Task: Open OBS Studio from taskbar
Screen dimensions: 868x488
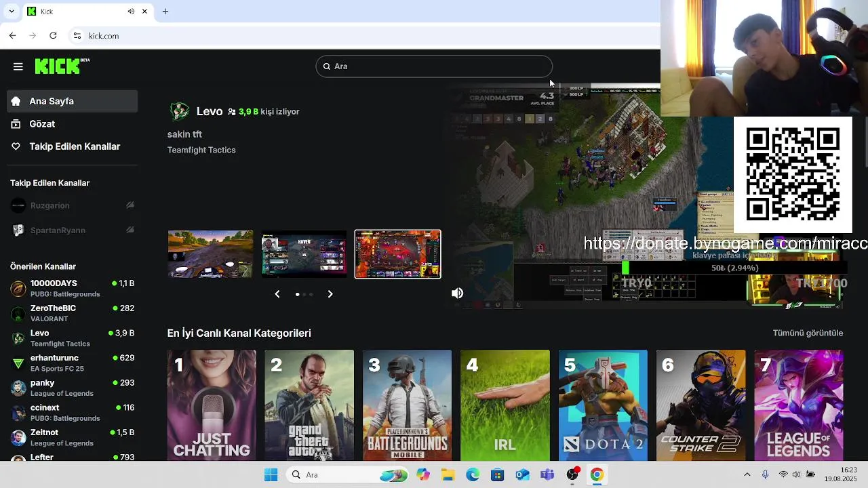Action: [x=572, y=474]
